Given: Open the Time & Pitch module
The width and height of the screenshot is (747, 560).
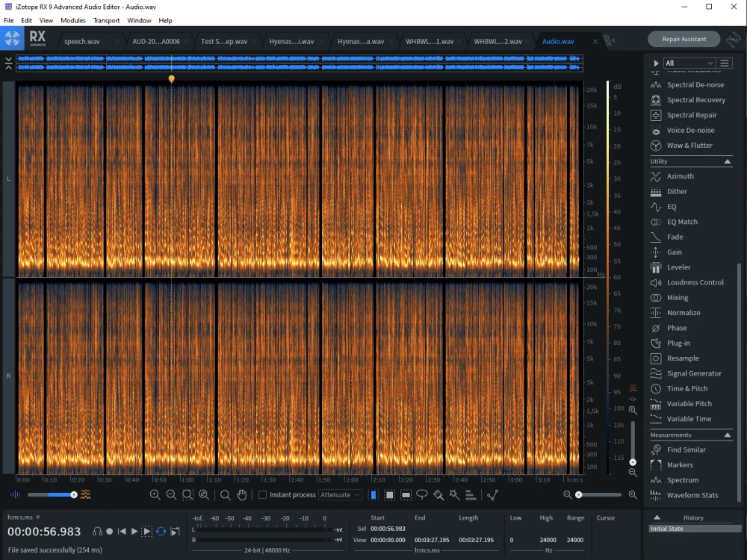Looking at the screenshot, I should (679, 388).
